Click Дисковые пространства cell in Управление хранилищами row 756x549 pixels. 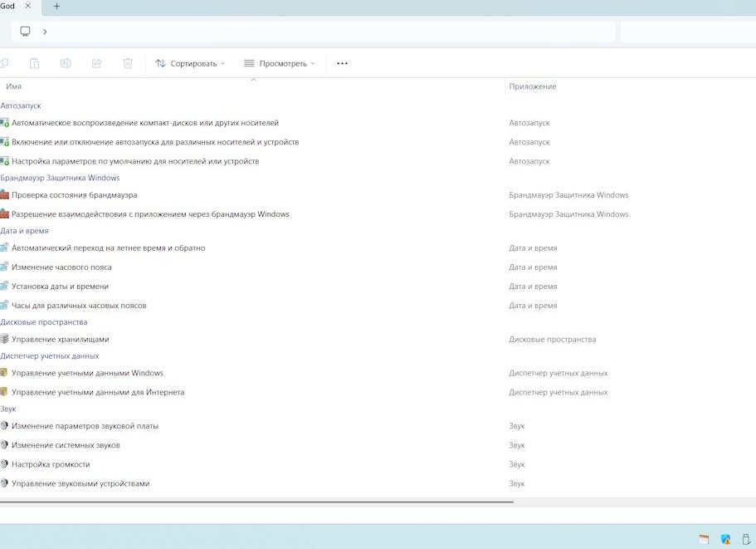[x=553, y=339]
